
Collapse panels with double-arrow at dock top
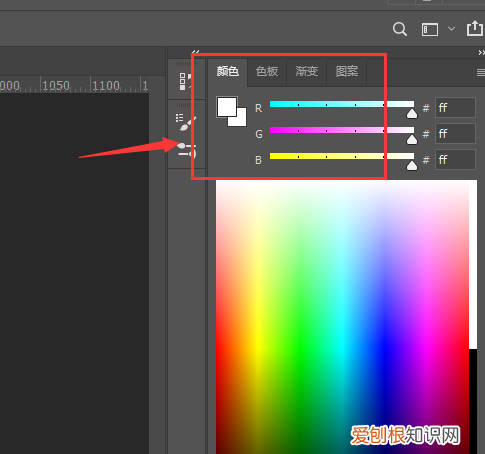coord(195,52)
